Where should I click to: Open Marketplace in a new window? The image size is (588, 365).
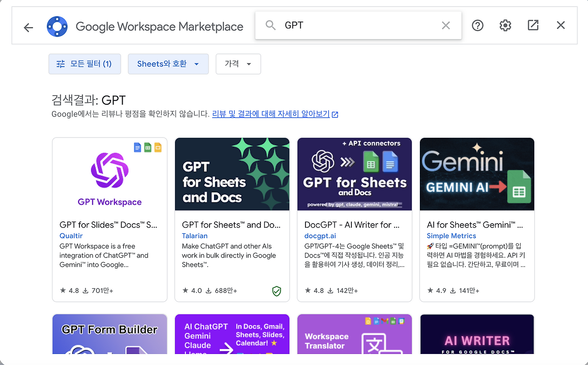click(x=533, y=25)
